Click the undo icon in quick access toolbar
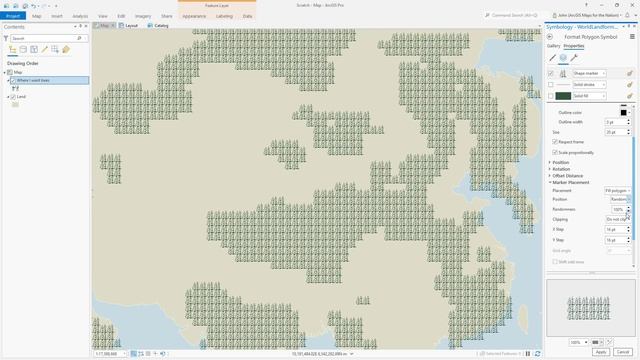This screenshot has height=360, width=640. 33,6
